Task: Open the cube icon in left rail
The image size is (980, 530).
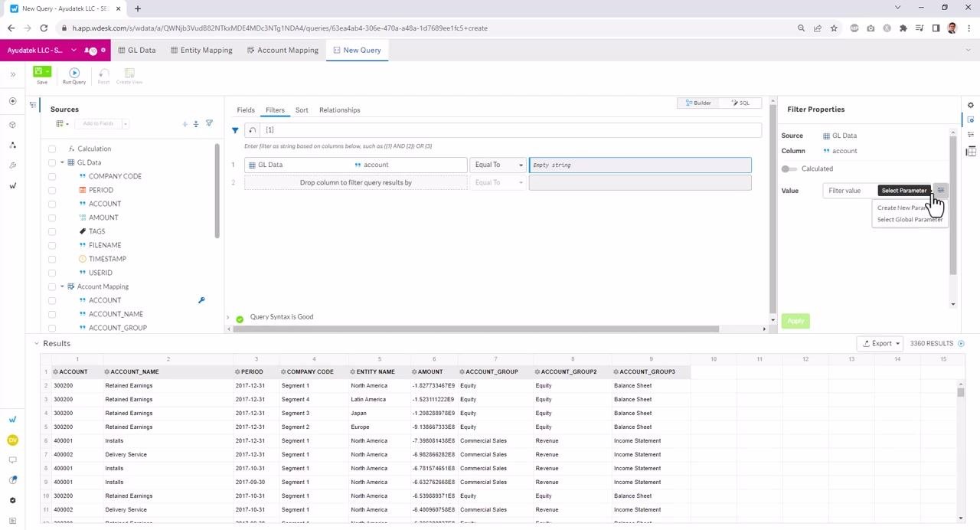Action: [x=12, y=124]
